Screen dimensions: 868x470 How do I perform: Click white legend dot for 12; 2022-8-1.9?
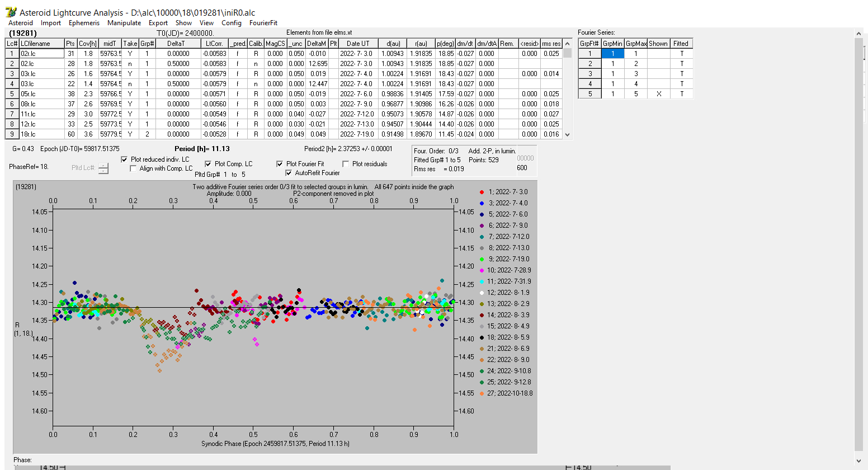click(482, 293)
